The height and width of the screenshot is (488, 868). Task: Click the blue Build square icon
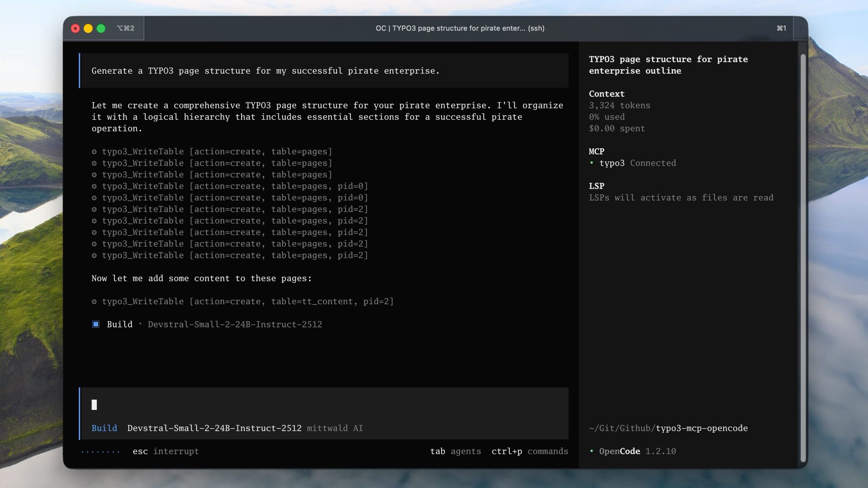(96, 324)
